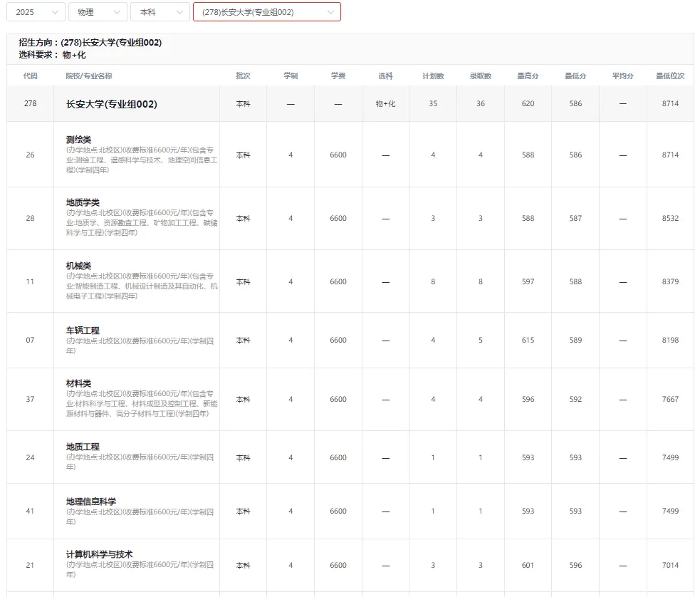The height and width of the screenshot is (597, 700).
Task: Click highest score 596 in 材料类 row
Action: pos(528,399)
